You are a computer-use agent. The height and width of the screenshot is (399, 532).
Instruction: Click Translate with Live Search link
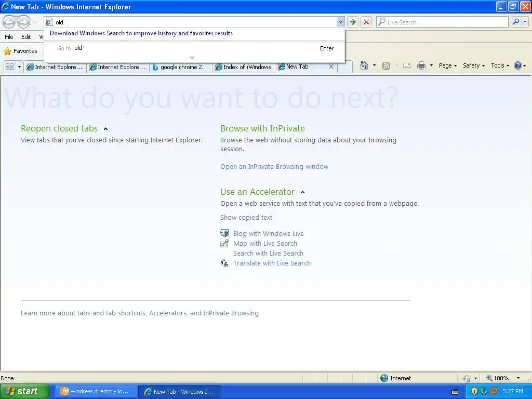point(272,263)
